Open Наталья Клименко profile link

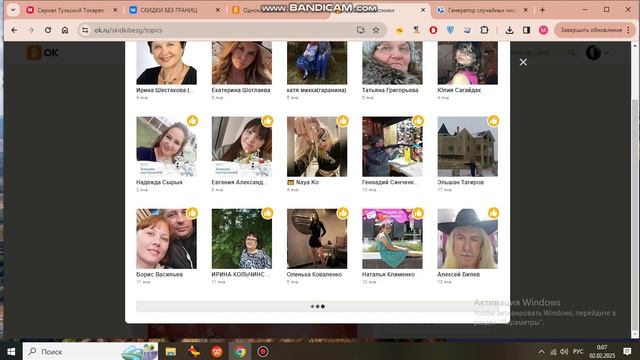pos(388,274)
